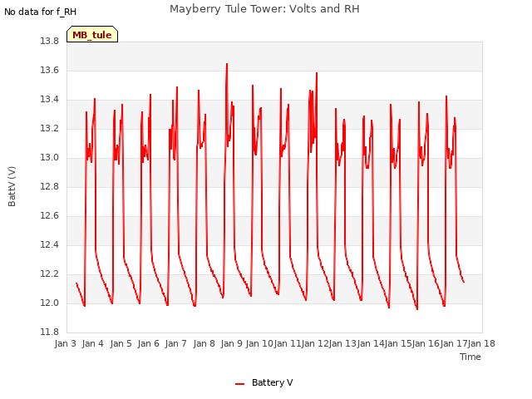Viewport: 532px width, 399px height.
Task: Click the Jan 7 x-axis tick label
Action: tap(176, 343)
